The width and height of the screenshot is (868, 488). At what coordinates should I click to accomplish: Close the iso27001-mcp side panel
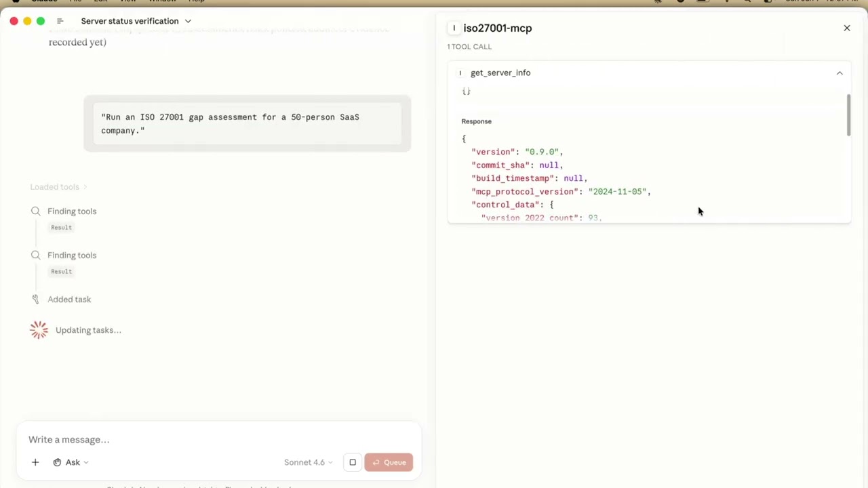[x=847, y=28]
